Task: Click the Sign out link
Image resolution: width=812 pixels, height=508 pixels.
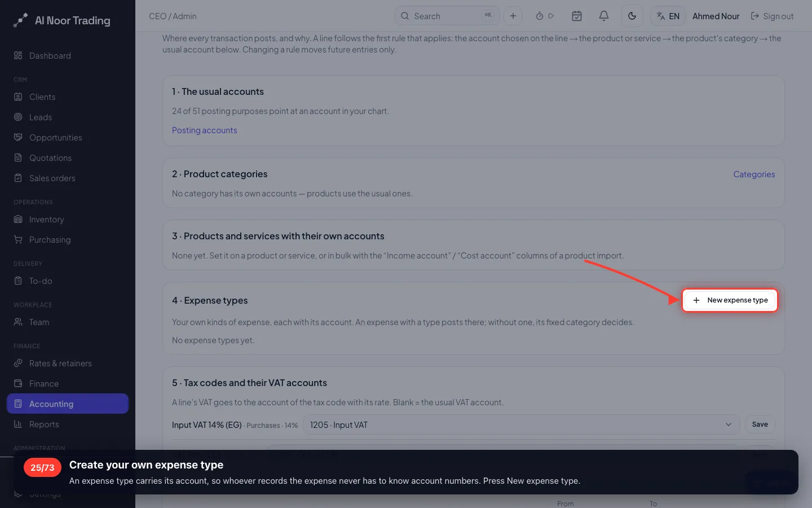Action: 772,16
